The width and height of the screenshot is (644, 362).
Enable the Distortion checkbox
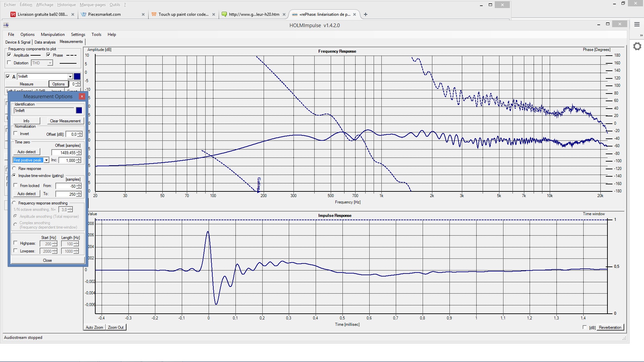[9, 63]
